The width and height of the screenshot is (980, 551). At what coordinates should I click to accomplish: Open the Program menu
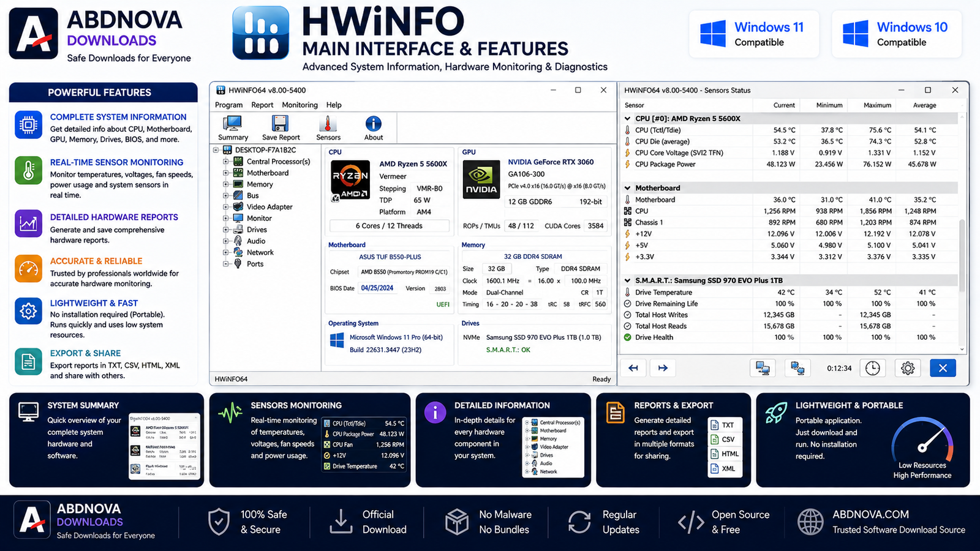[228, 105]
